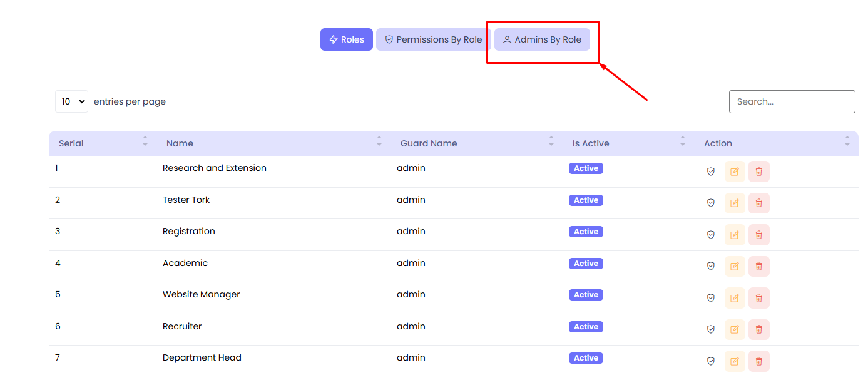Click the Search input field
Viewport: 868px width, 375px height.
click(792, 101)
